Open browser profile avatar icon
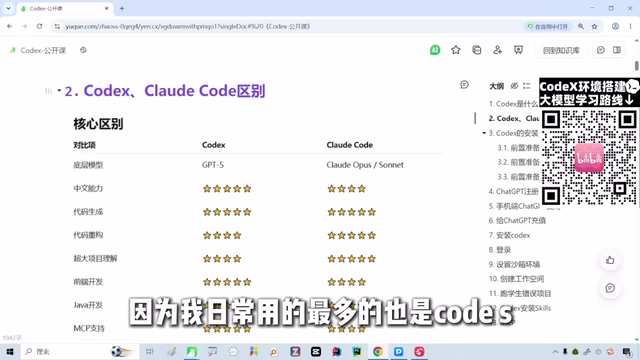This screenshot has width=640, height=360. click(615, 26)
